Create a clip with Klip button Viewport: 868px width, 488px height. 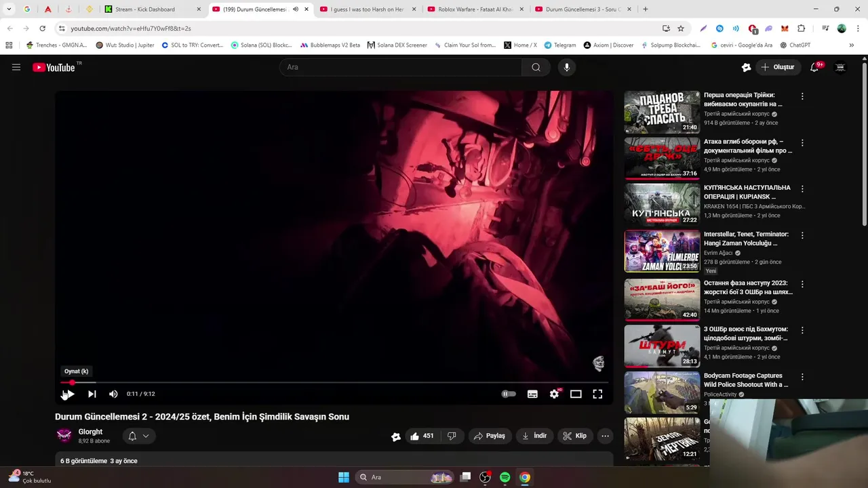coord(575,436)
